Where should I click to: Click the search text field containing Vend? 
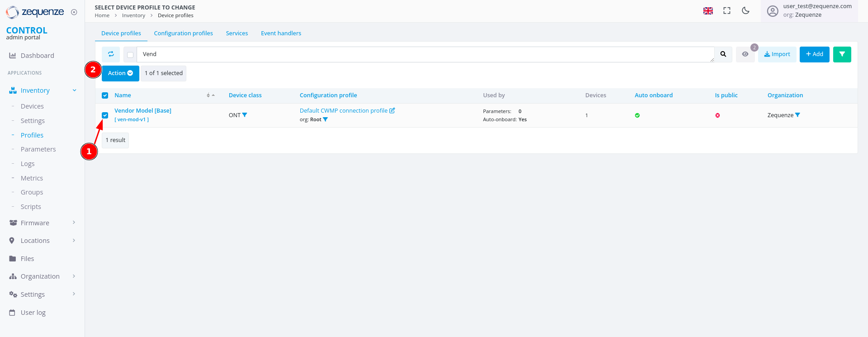(x=425, y=54)
